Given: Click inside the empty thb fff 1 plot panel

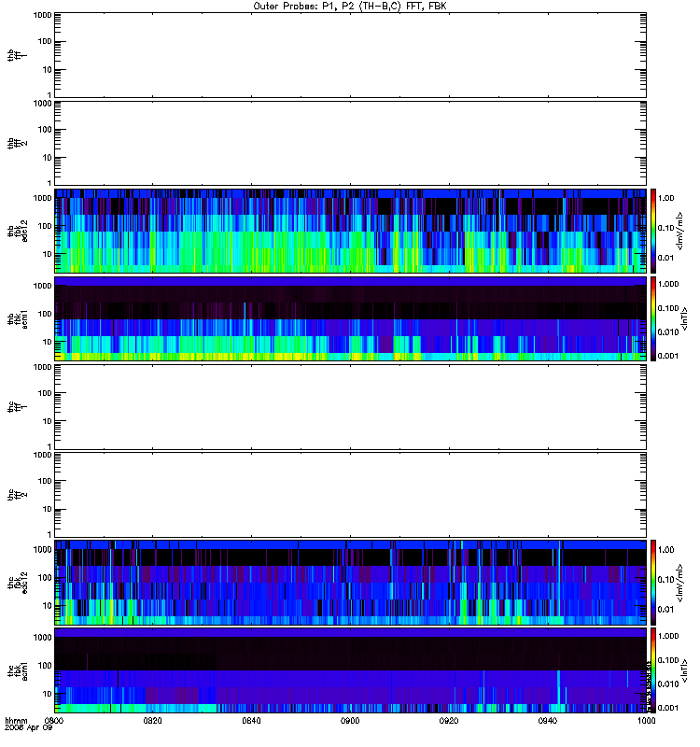Looking at the screenshot, I should coord(350,55).
